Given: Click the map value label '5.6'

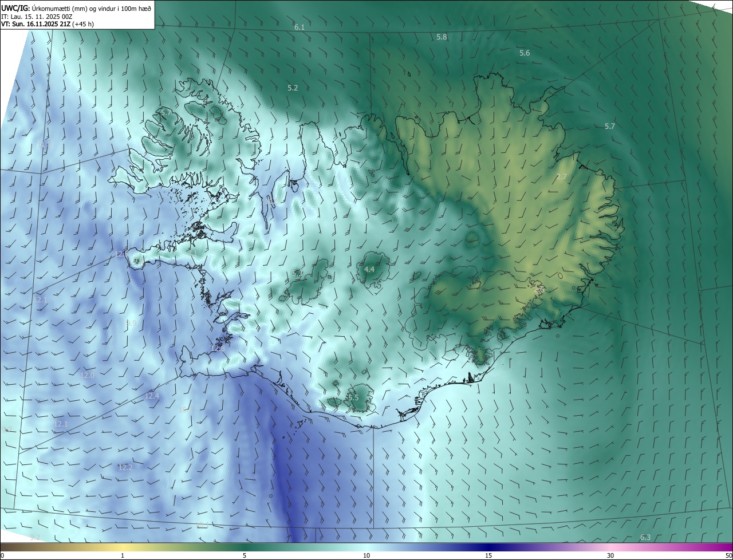Looking at the screenshot, I should [x=525, y=53].
